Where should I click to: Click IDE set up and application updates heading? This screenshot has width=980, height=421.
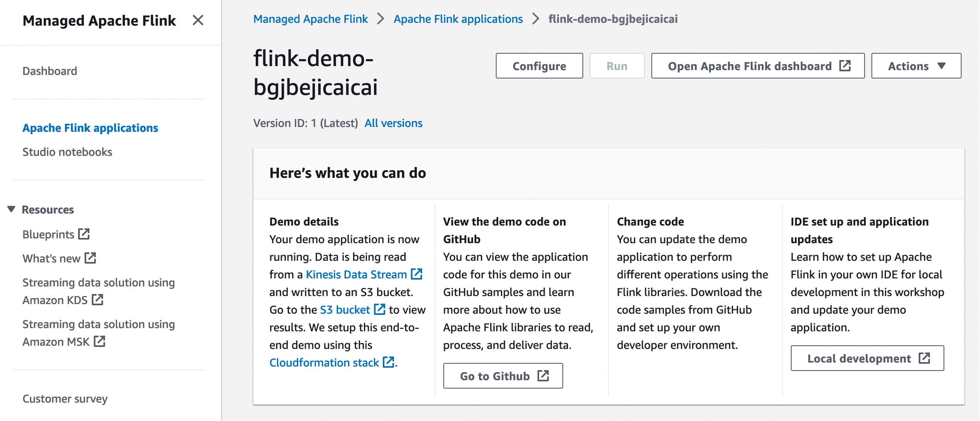coord(860,230)
